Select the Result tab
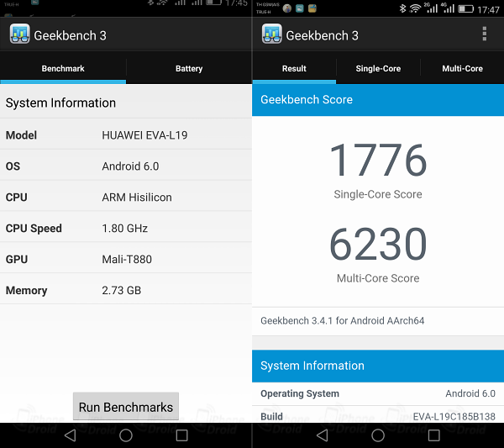This screenshot has width=504, height=448. point(294,68)
